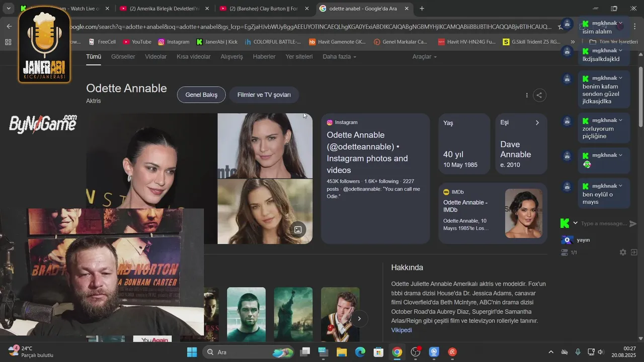
Task: Open the Instagram result card
Action: 375,178
